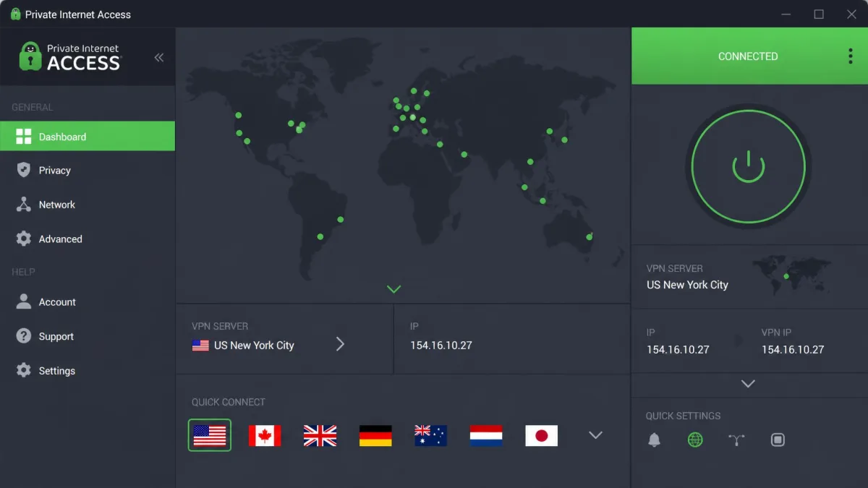This screenshot has width=868, height=488.
Task: Maximize the Private Internet Access window
Action: pyautogui.click(x=819, y=14)
